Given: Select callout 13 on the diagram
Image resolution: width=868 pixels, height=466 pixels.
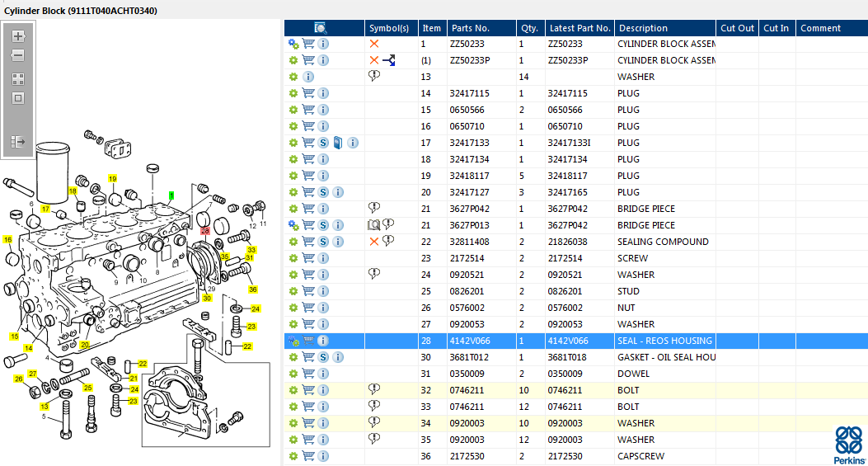Looking at the screenshot, I should point(45,407).
